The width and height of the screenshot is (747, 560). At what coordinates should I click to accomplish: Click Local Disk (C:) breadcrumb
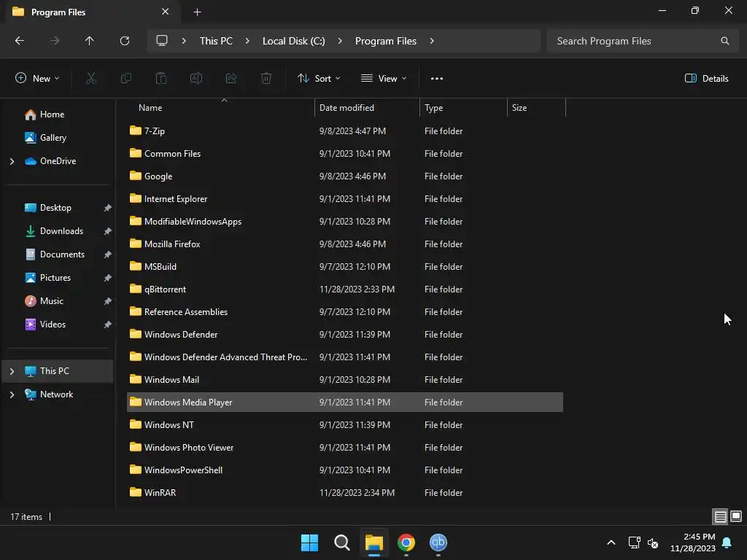pos(293,41)
